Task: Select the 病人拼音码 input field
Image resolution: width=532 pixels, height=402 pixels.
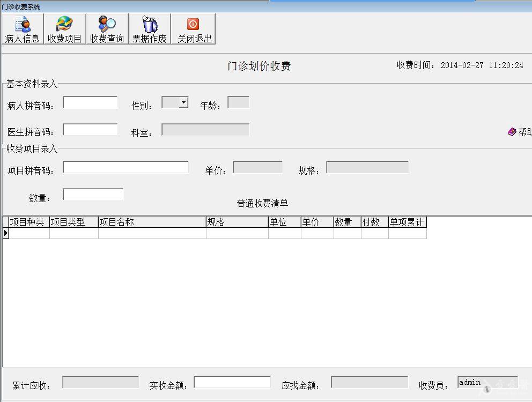Action: coord(90,102)
